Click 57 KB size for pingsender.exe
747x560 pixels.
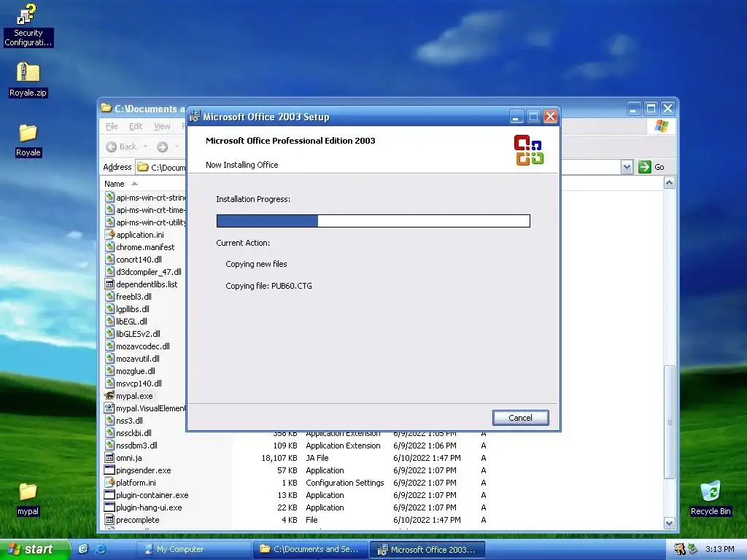pos(287,470)
